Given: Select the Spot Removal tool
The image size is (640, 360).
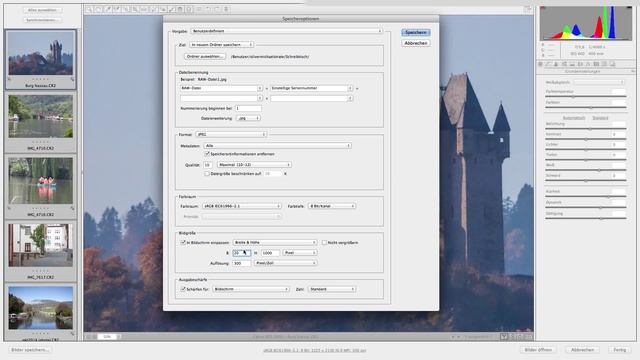Looking at the screenshot, I should 153,9.
